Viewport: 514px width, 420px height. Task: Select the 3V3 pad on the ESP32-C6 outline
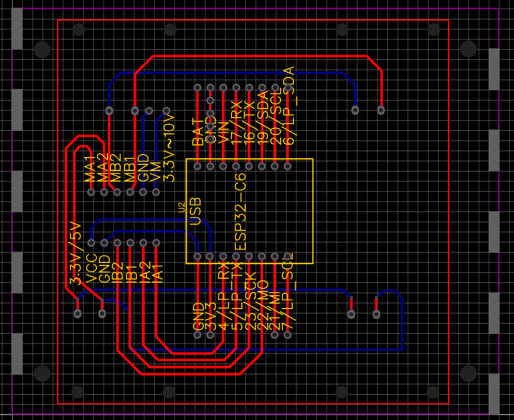click(210, 256)
